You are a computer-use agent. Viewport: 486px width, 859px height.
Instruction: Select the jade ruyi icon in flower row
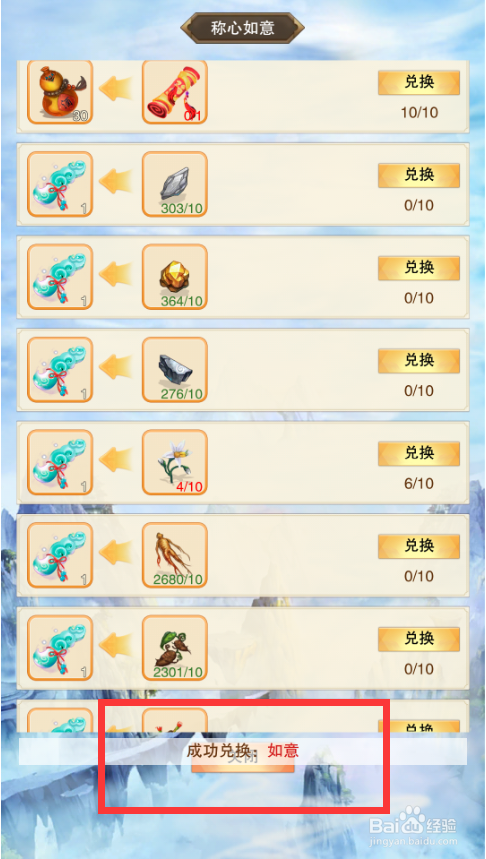point(60,462)
